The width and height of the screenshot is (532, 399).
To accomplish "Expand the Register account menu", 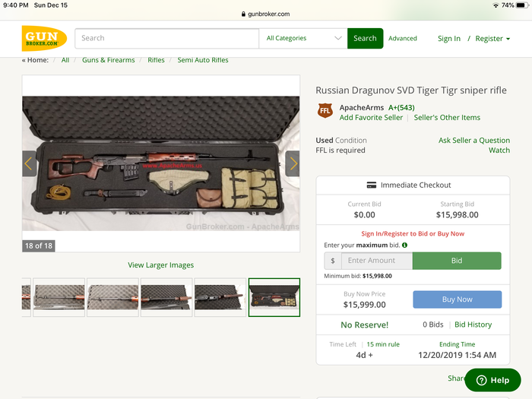I will pyautogui.click(x=492, y=39).
